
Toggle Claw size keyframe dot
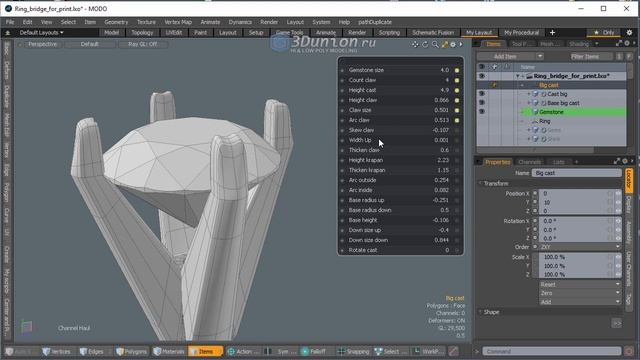point(457,110)
